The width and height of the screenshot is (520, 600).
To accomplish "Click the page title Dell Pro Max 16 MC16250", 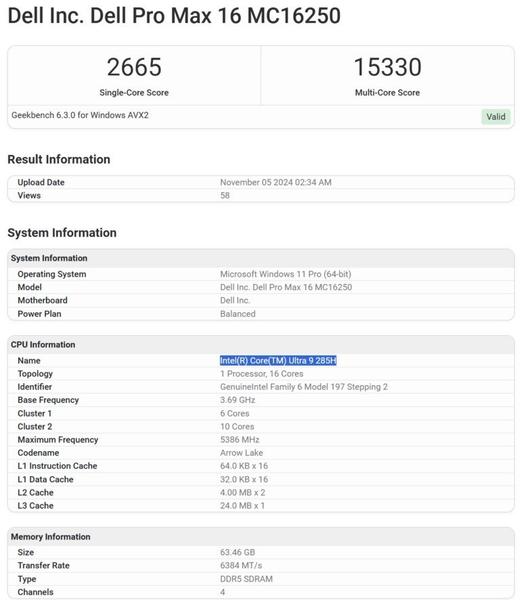I will pos(174,16).
